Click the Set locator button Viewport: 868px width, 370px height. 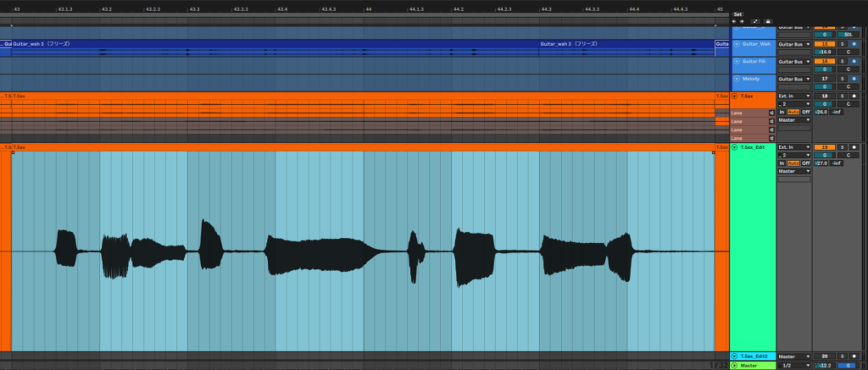coord(737,14)
